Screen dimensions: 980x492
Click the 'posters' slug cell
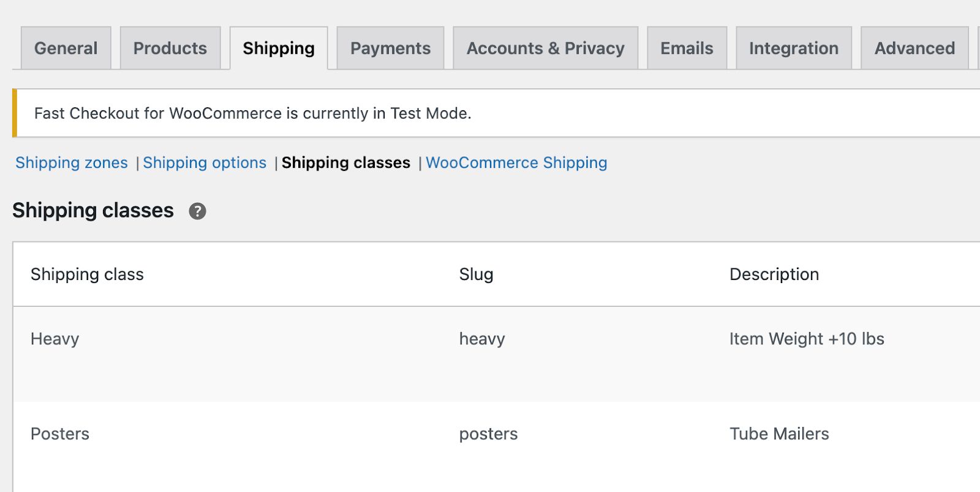click(x=488, y=434)
